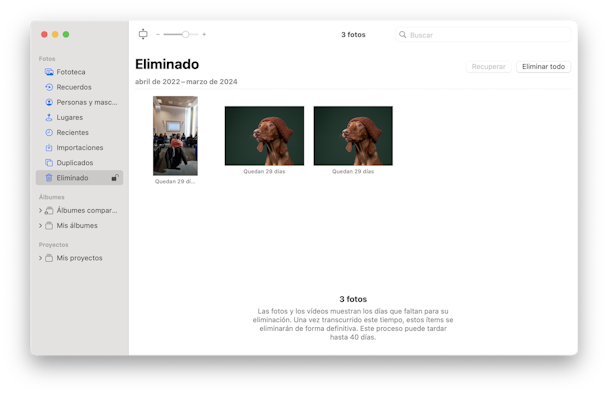Open Fototeca in the sidebar
This screenshot has width=608, height=395.
pos(79,72)
